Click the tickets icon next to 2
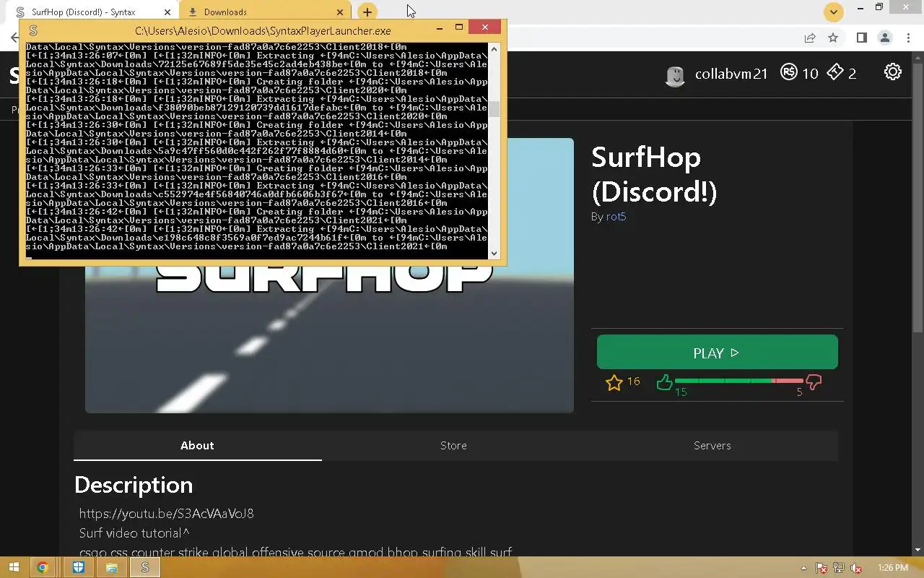This screenshot has width=924, height=578. pyautogui.click(x=835, y=72)
